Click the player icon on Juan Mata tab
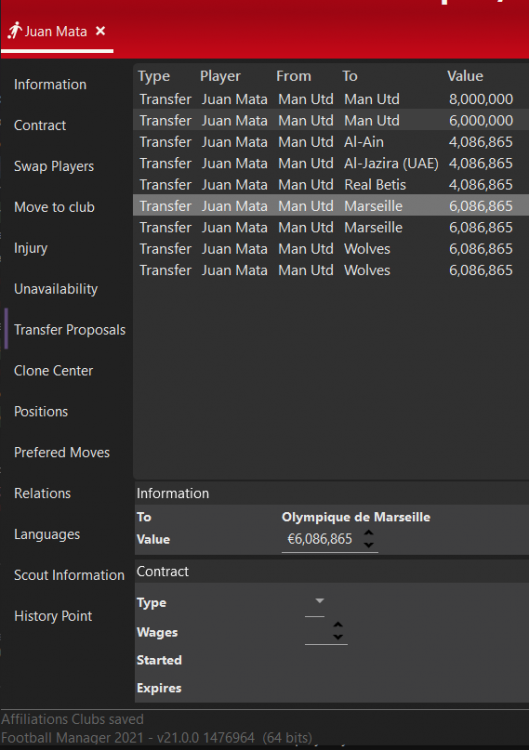This screenshot has width=529, height=750. point(15,31)
